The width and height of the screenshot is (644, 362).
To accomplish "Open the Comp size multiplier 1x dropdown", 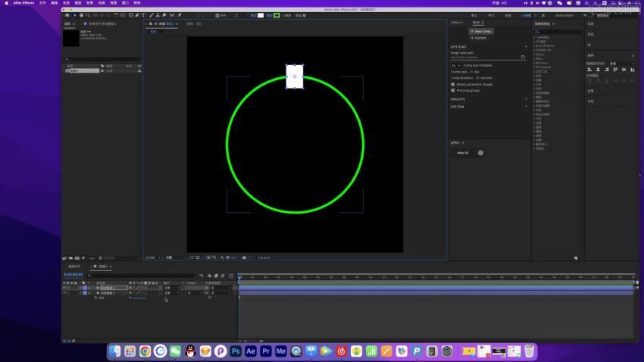I will [x=456, y=65].
